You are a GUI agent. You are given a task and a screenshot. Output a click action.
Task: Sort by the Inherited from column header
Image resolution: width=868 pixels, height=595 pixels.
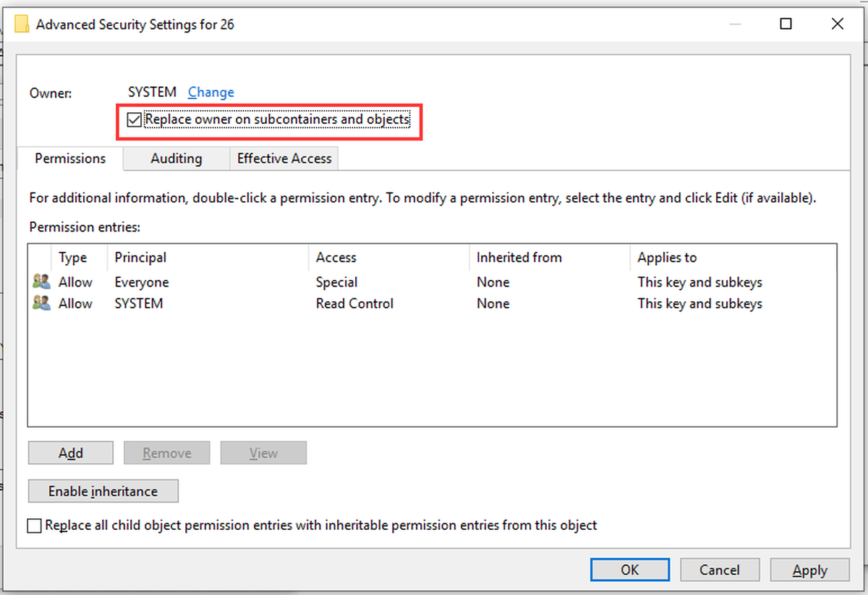550,258
